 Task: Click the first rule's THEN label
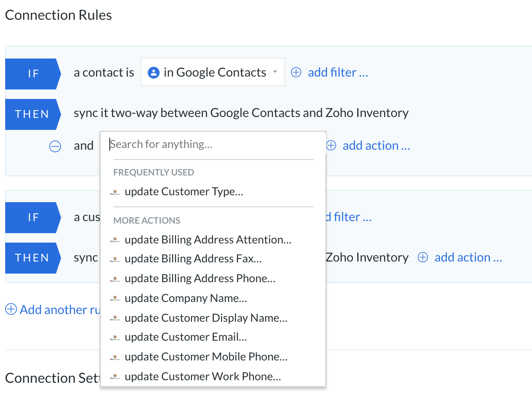[x=32, y=114]
